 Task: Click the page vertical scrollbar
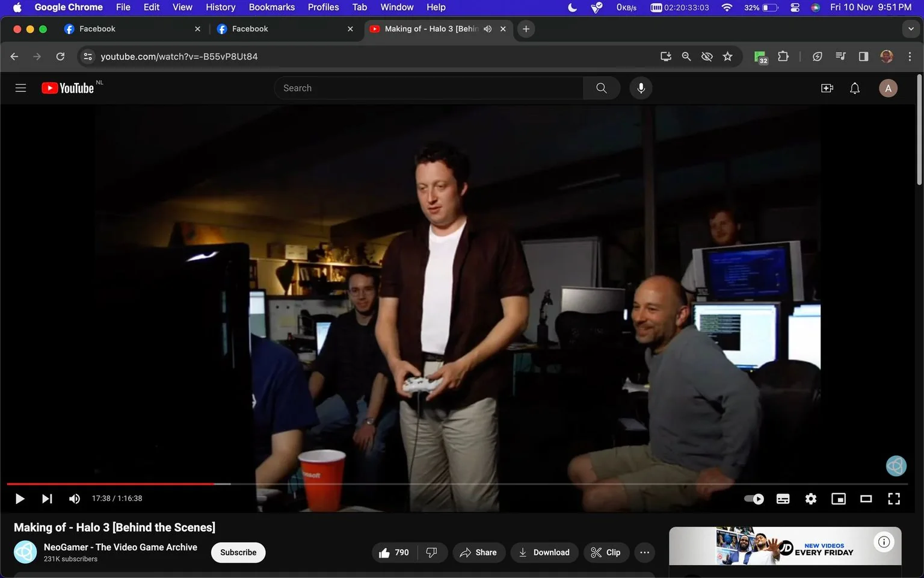coord(919,130)
